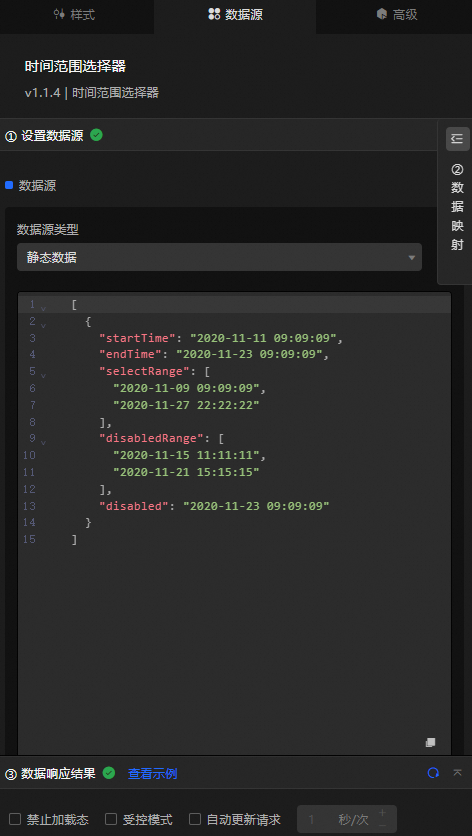The width and height of the screenshot is (472, 836).
Task: Fold the disabledRange block at line 9
Action: [x=43, y=441]
